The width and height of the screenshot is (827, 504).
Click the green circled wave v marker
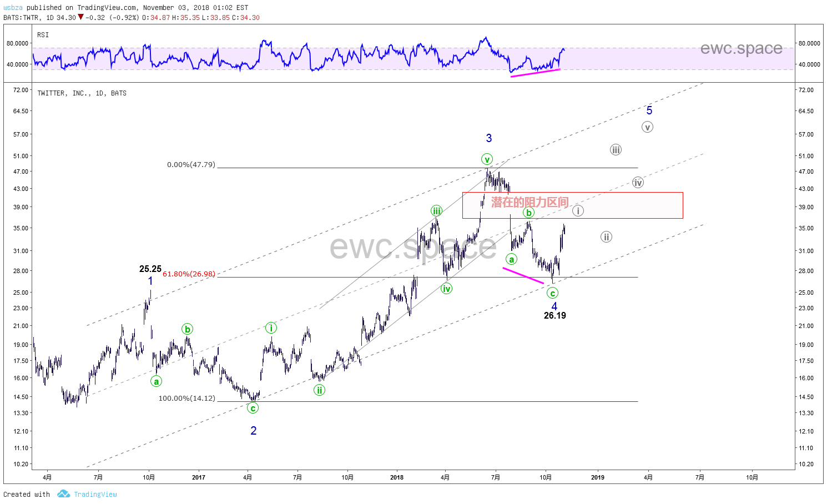[487, 160]
